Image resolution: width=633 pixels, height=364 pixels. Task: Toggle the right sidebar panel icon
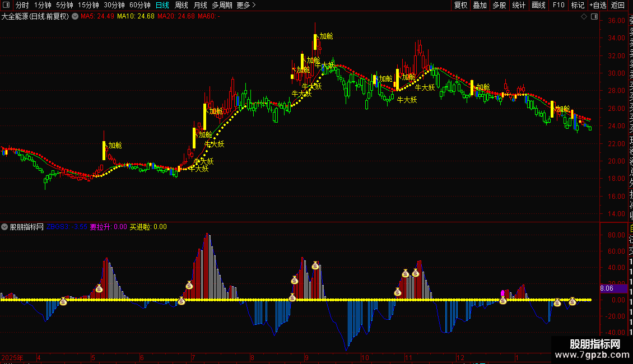click(594, 17)
